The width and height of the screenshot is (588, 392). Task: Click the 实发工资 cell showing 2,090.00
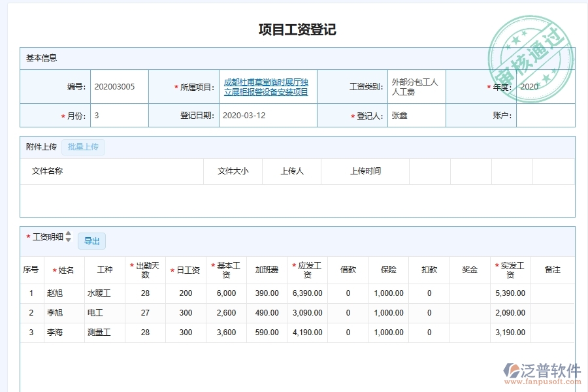click(x=510, y=313)
